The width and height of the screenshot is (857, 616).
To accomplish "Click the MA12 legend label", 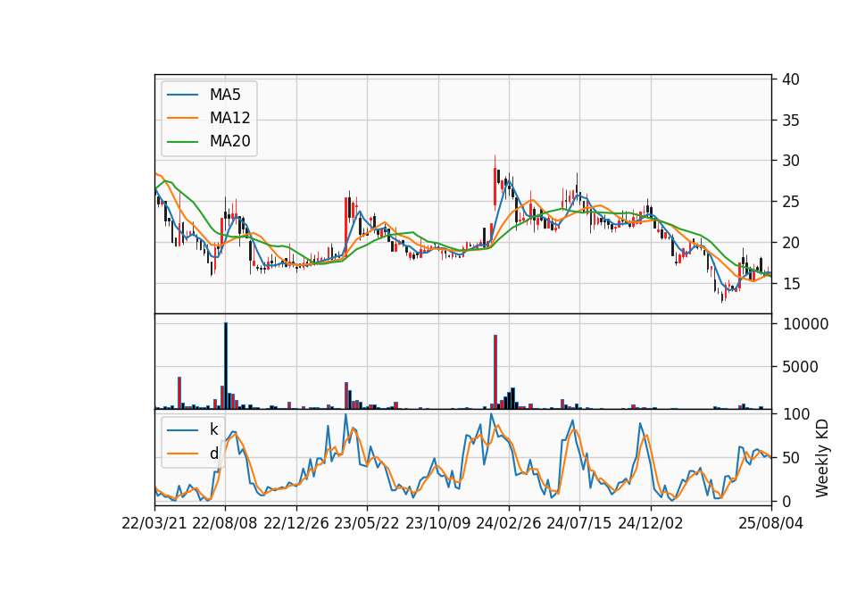I will 229,118.
